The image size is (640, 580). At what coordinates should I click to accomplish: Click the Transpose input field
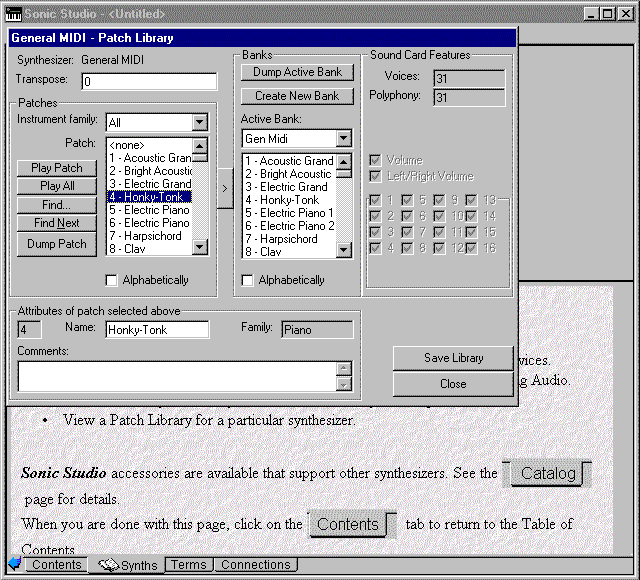click(149, 82)
